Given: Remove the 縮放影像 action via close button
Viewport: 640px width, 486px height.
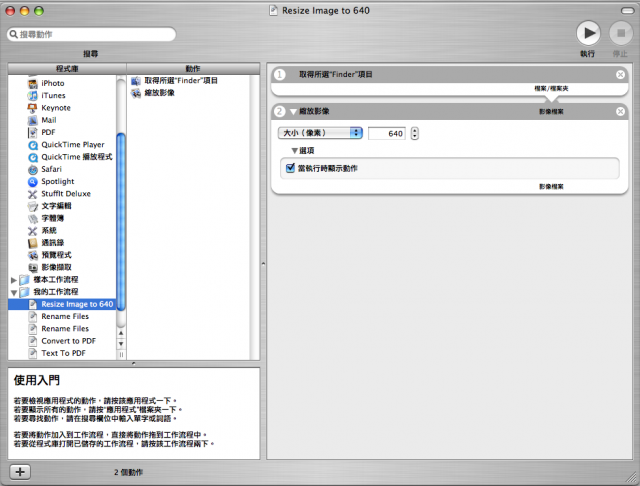Looking at the screenshot, I should point(620,111).
